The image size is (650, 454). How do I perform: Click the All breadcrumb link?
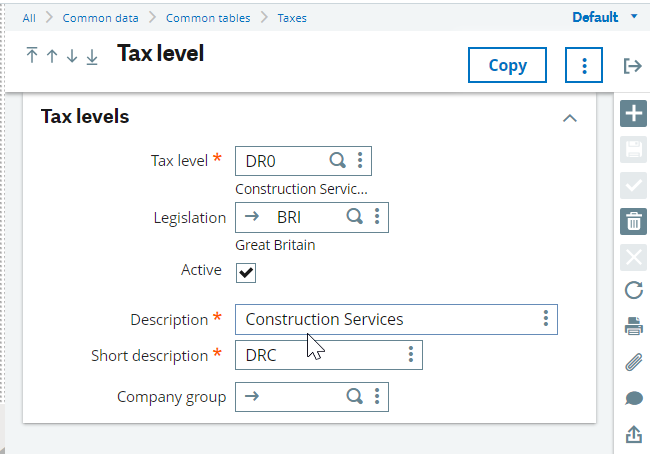(x=29, y=18)
